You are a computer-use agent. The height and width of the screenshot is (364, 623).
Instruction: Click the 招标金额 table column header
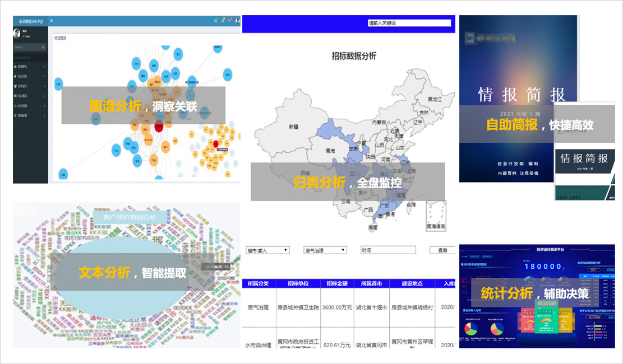[x=337, y=283]
